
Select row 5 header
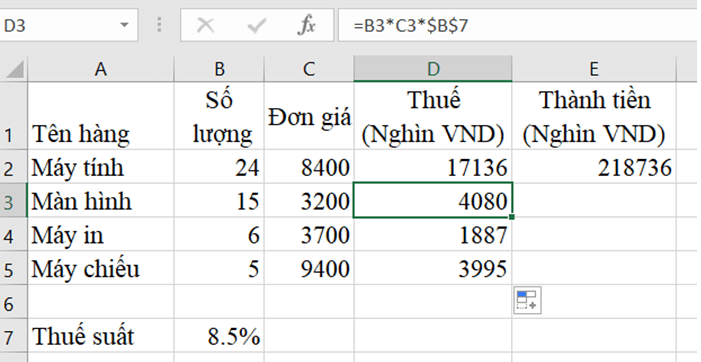click(x=13, y=268)
